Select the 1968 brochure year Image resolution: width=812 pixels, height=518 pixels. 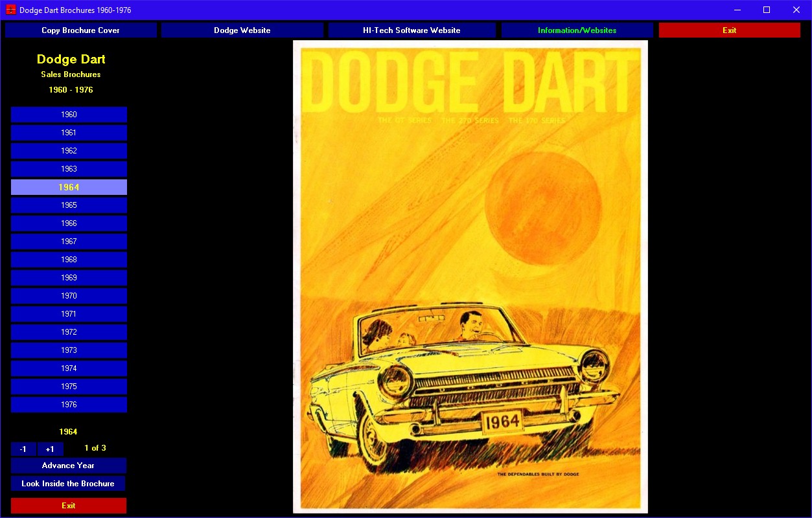click(69, 260)
